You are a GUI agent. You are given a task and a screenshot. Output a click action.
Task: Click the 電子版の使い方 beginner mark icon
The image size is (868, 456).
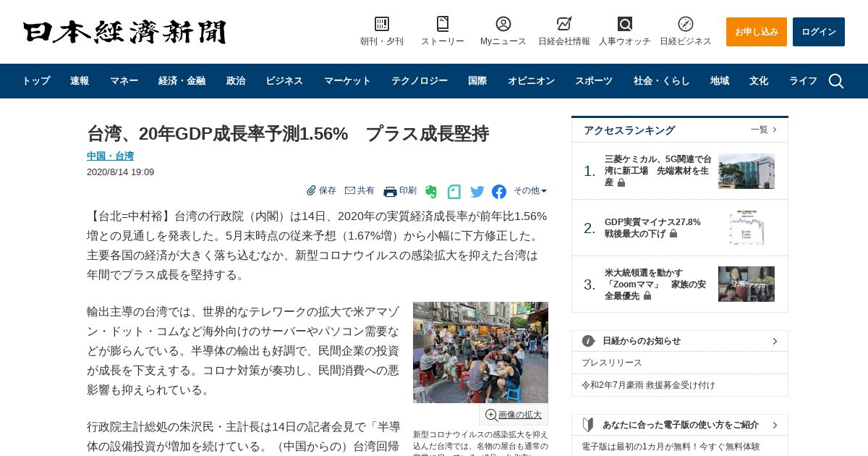click(x=589, y=425)
